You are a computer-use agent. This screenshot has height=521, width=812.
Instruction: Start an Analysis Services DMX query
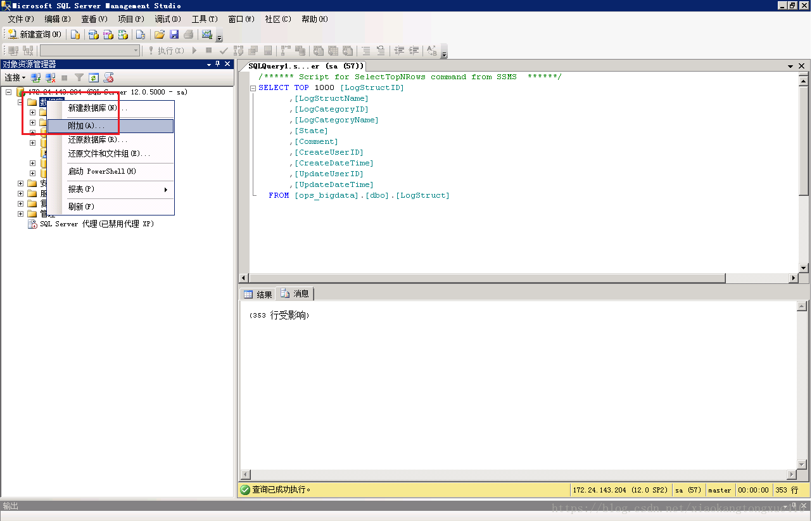[108, 34]
